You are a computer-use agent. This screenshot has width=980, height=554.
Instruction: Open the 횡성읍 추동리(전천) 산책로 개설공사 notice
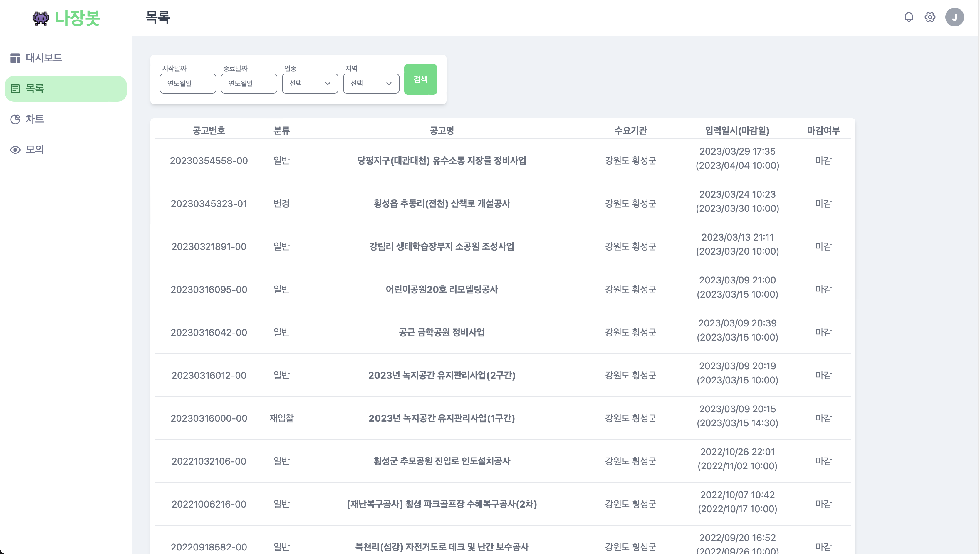point(441,203)
